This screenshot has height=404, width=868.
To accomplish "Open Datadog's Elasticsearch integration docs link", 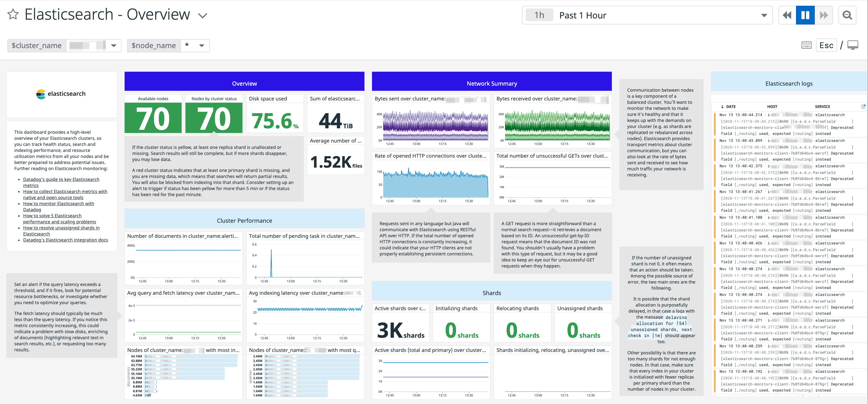I will point(65,240).
